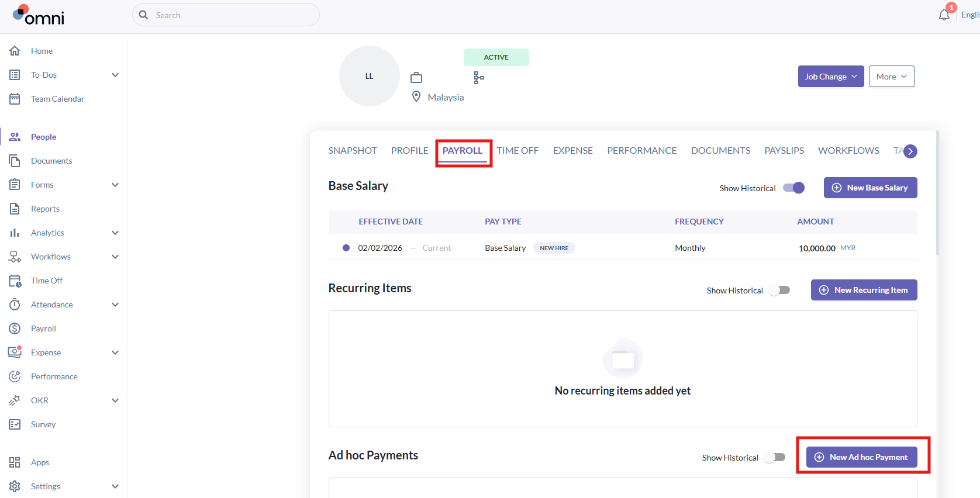Click tabs scroll-right arrow icon

(910, 151)
